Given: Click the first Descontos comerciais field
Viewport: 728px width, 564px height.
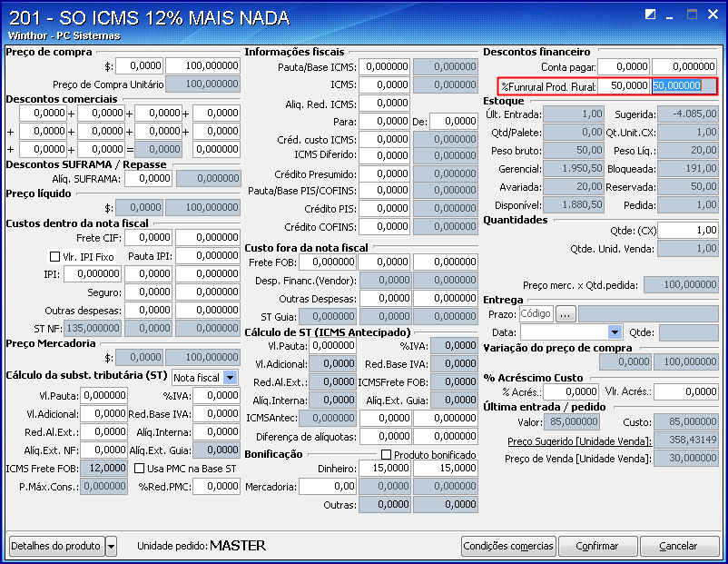Looking at the screenshot, I should coord(44,113).
